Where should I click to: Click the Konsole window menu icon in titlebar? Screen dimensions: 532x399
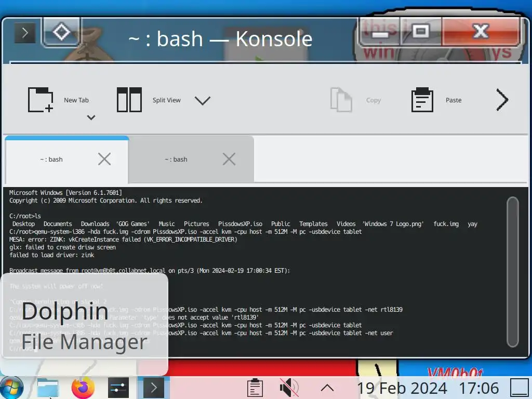point(25,33)
